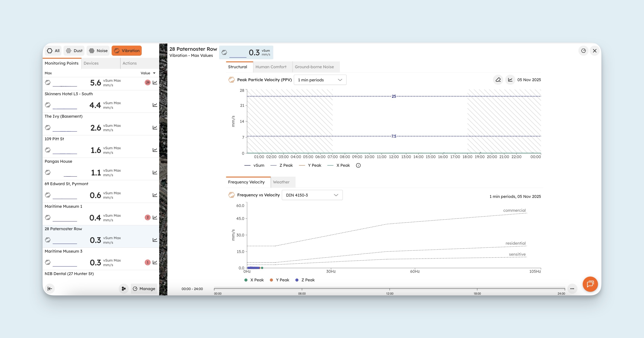Click the eraser annotate icon beside date

tap(498, 80)
